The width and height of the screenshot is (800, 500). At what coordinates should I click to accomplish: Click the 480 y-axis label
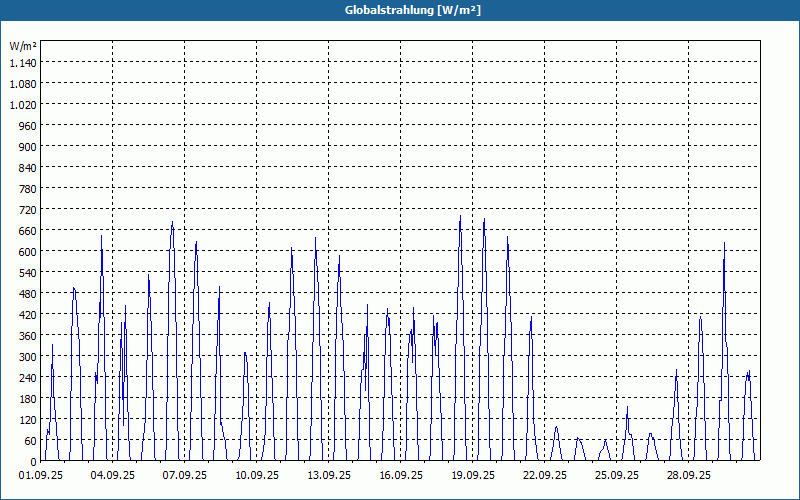[28, 293]
